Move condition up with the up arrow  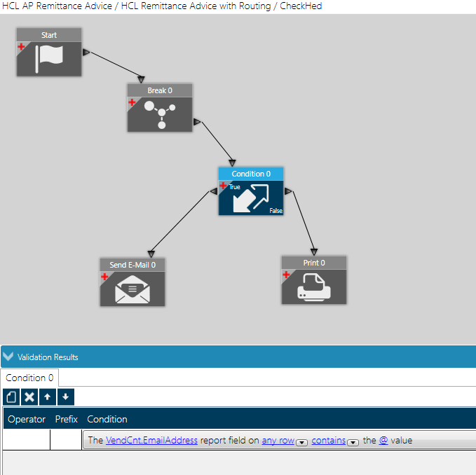pos(48,397)
